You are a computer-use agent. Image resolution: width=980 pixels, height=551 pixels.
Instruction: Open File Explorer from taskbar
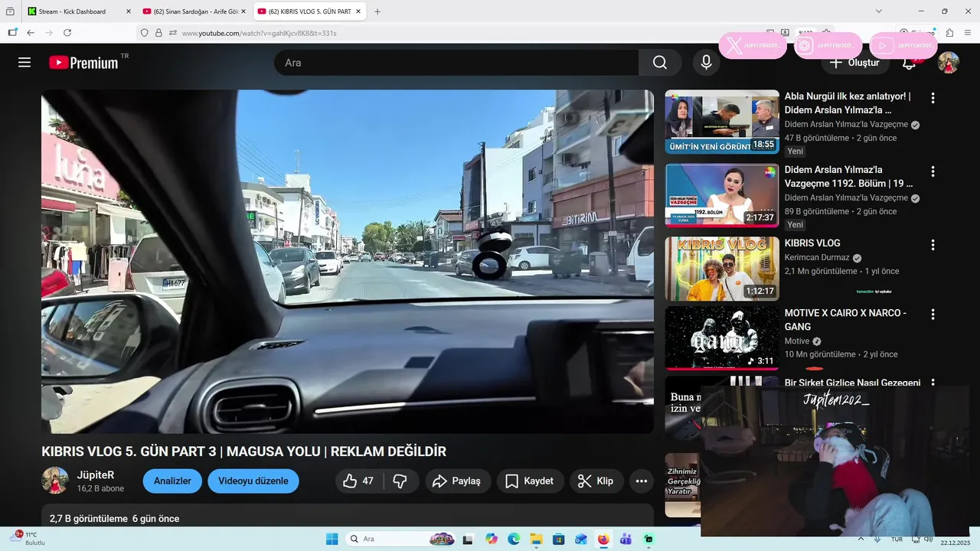click(x=536, y=539)
